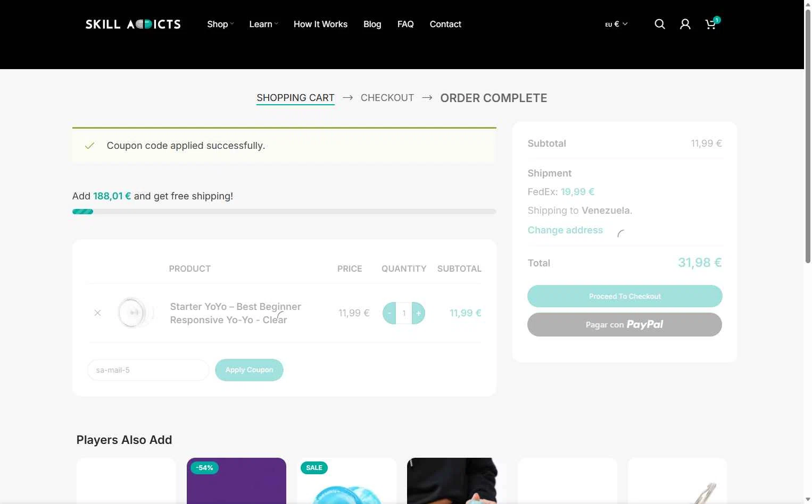Expand the Learn dropdown menu
Image resolution: width=812 pixels, height=504 pixels.
click(263, 24)
